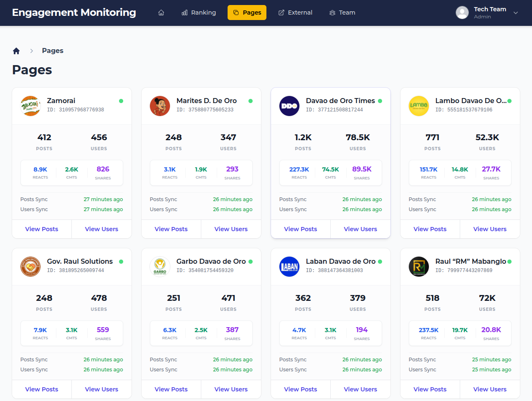532x401 pixels.
Task: Switch to the Ranking tab
Action: 199,13
